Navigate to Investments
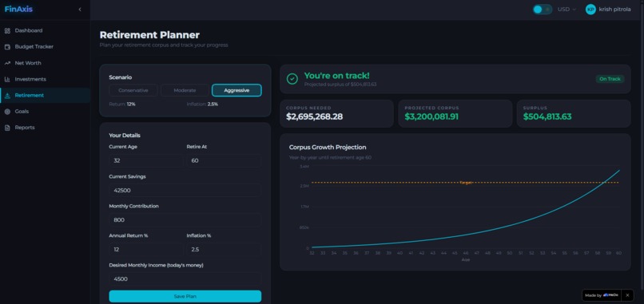644x304 pixels. point(46,79)
